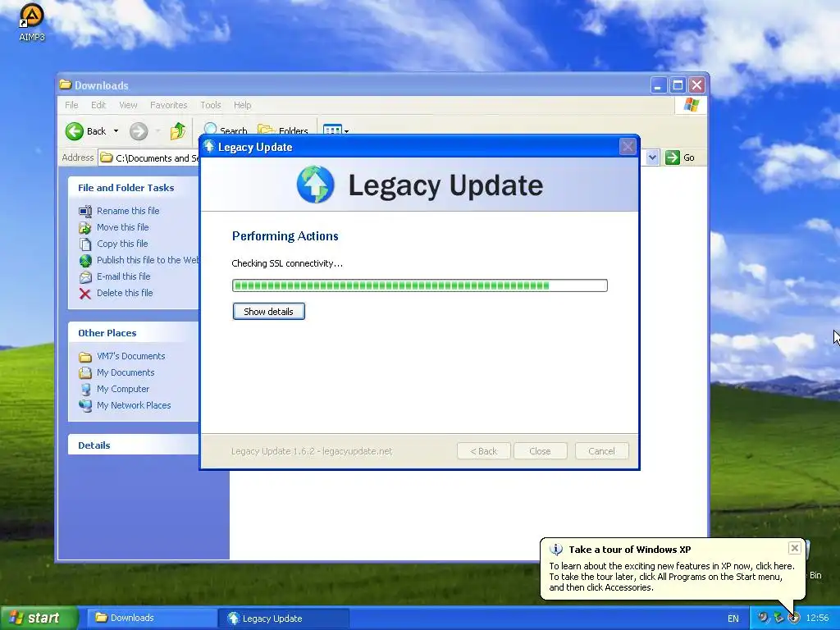Open My Network Places icon
The width and height of the screenshot is (840, 630).
point(85,405)
